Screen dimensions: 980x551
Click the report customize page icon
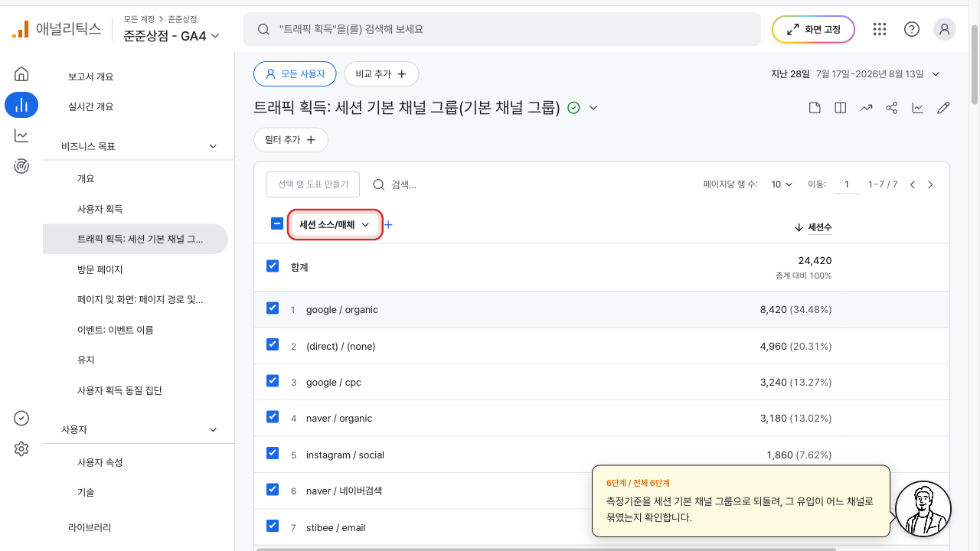coord(815,108)
